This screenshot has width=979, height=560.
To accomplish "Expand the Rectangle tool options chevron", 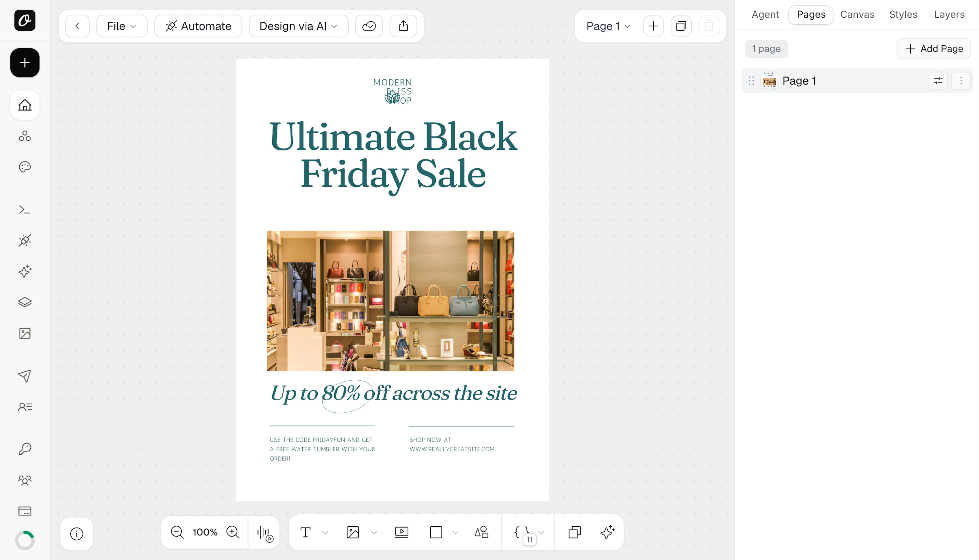I will [x=456, y=533].
